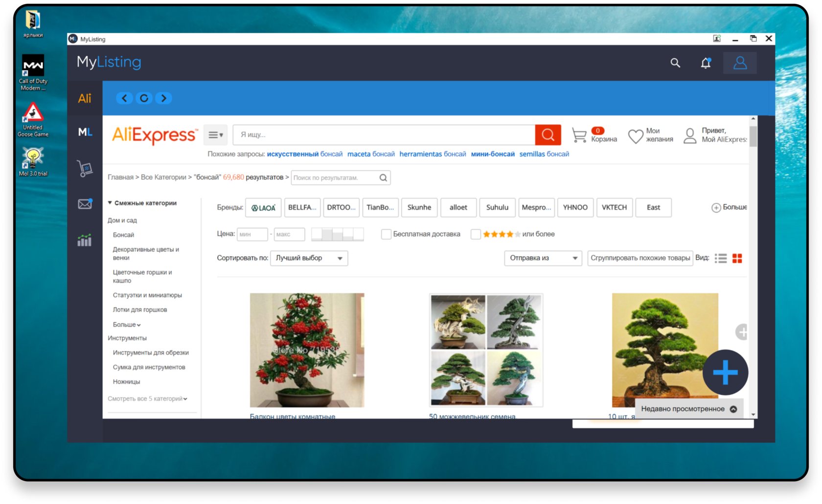
Task: Open 'Сумка для инструментов' category
Action: pos(149,368)
